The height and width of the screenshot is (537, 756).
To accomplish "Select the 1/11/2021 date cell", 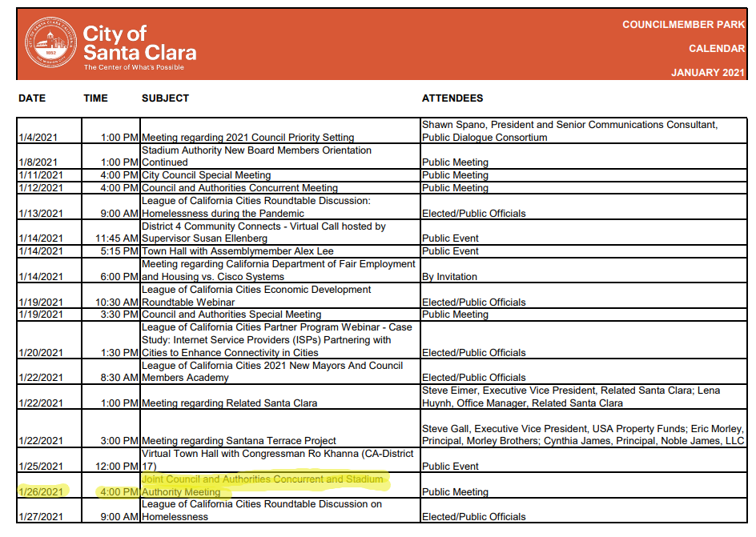I will tap(49, 174).
